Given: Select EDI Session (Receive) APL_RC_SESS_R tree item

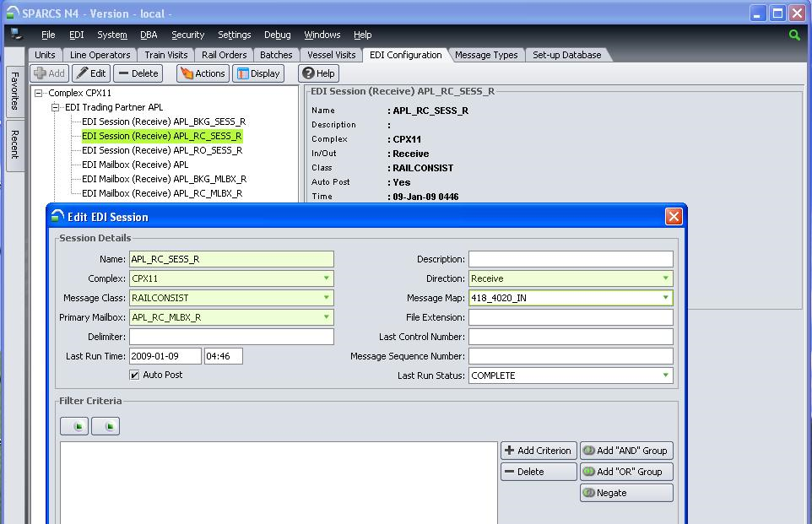Looking at the screenshot, I should tap(162, 136).
